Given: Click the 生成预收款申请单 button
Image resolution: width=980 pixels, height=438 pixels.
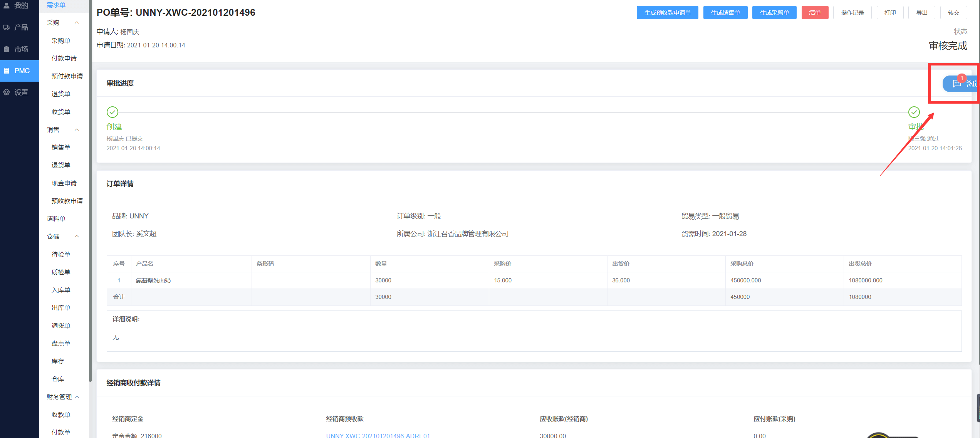Looking at the screenshot, I should point(667,13).
